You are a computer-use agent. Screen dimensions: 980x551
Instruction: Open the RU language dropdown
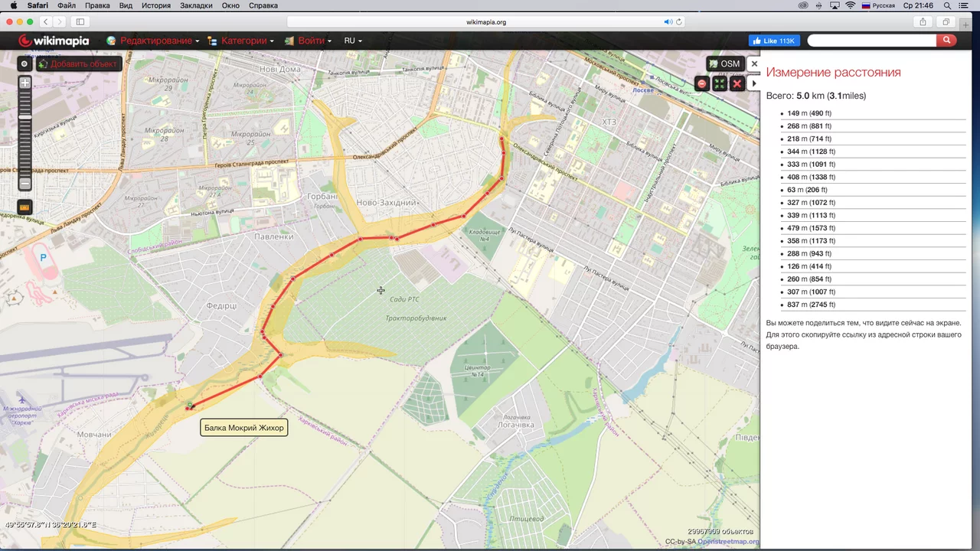[x=352, y=41]
